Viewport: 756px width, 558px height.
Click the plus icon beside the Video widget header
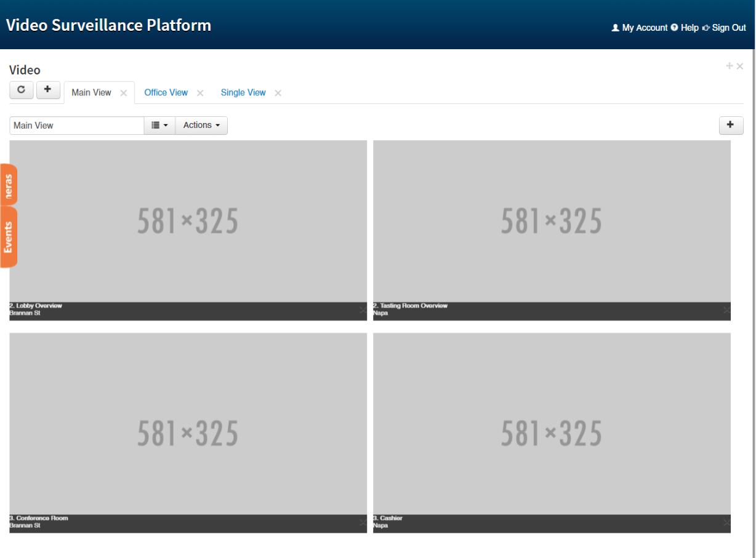click(729, 66)
